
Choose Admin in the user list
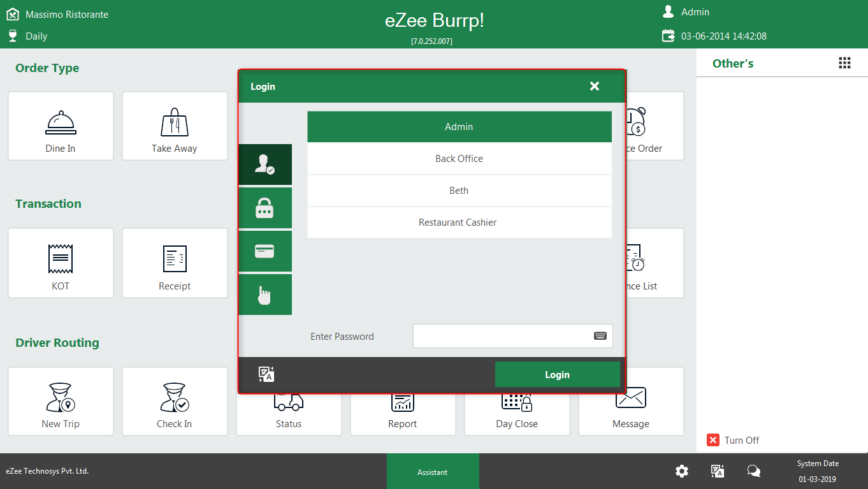pos(459,127)
